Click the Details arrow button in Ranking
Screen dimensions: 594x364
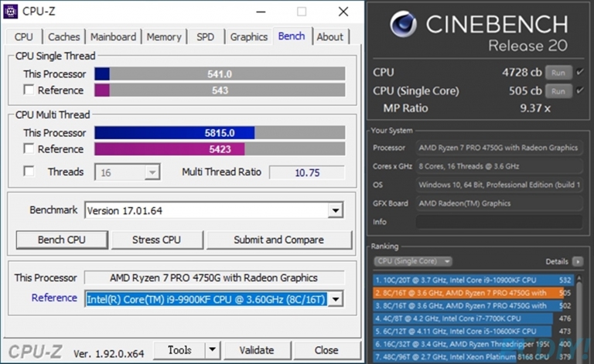[x=578, y=261]
